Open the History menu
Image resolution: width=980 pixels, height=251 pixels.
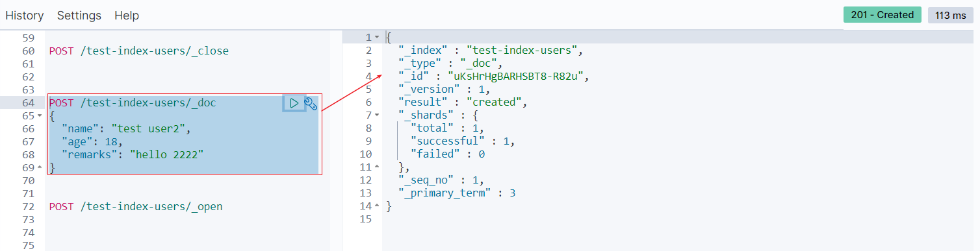pyautogui.click(x=25, y=15)
